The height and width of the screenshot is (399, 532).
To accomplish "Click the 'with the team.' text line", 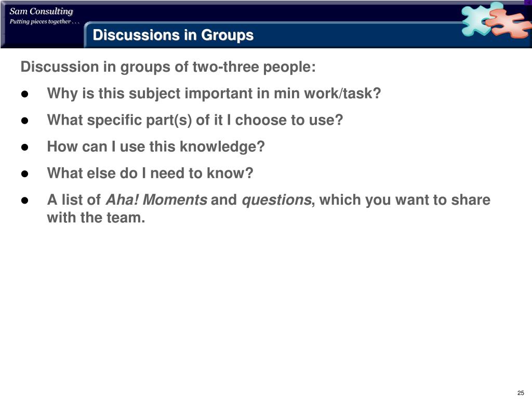I will (96, 218).
